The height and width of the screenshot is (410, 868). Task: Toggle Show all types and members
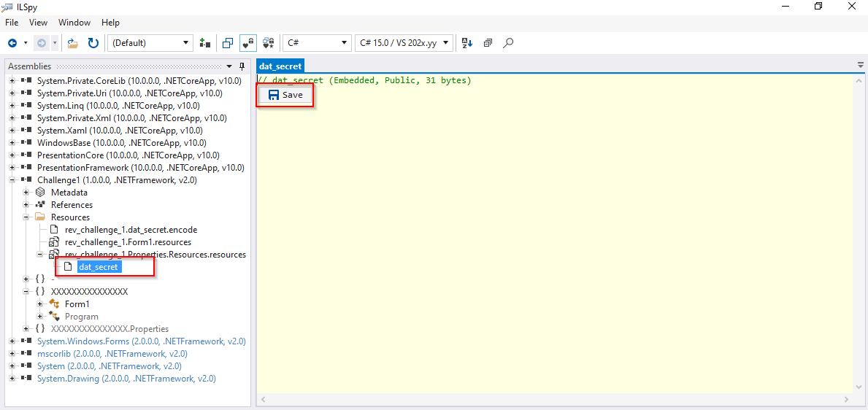coord(269,42)
